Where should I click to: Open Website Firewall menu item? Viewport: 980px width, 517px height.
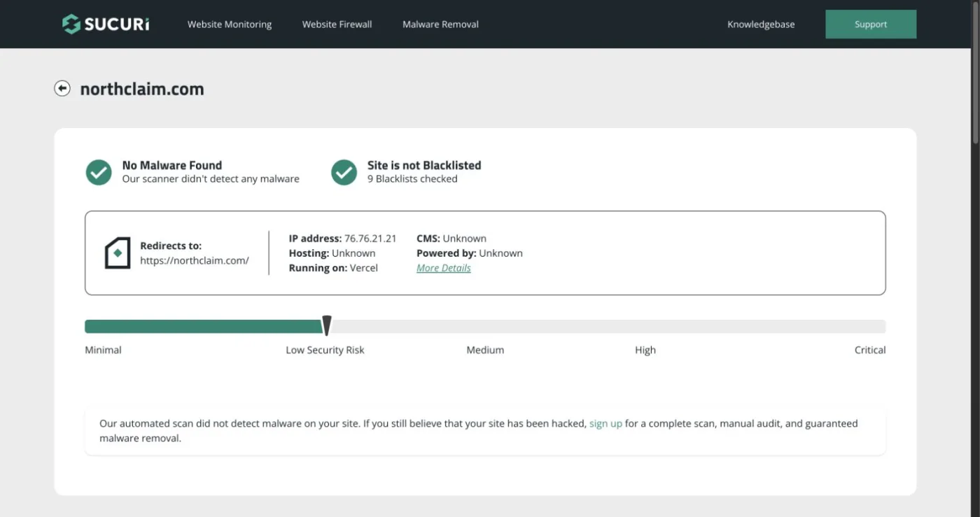coord(337,24)
